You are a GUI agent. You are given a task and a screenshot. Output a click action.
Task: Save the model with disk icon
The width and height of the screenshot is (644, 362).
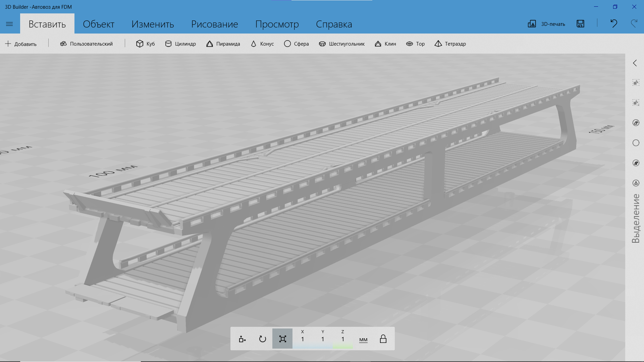tap(580, 24)
